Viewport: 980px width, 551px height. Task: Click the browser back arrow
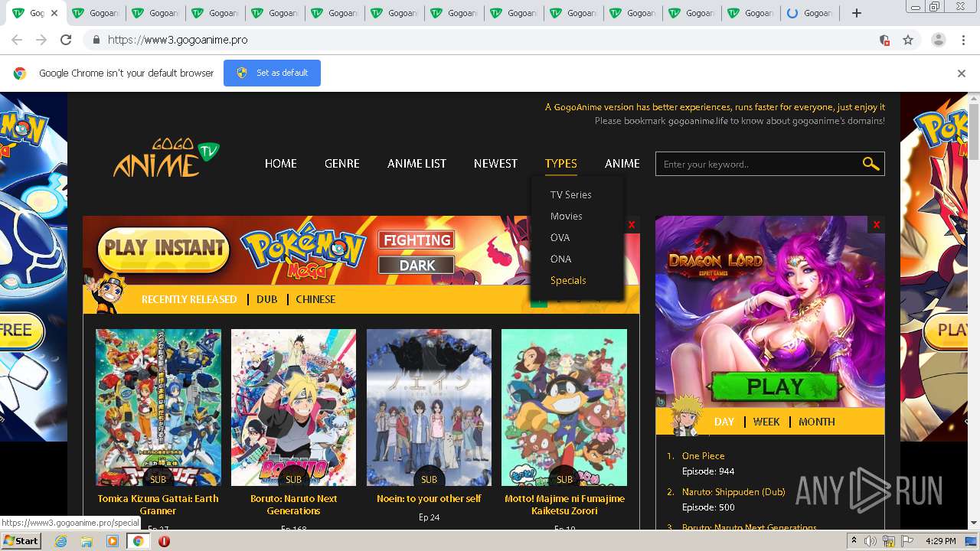(x=17, y=40)
